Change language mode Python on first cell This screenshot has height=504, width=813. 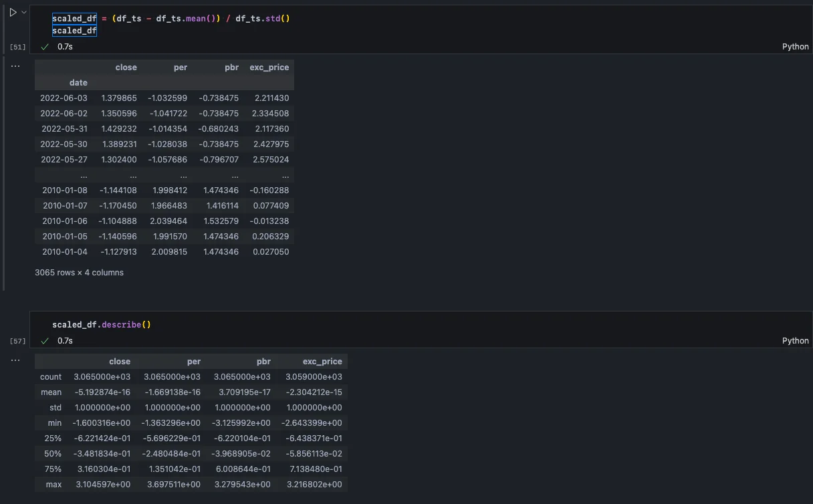(x=795, y=47)
